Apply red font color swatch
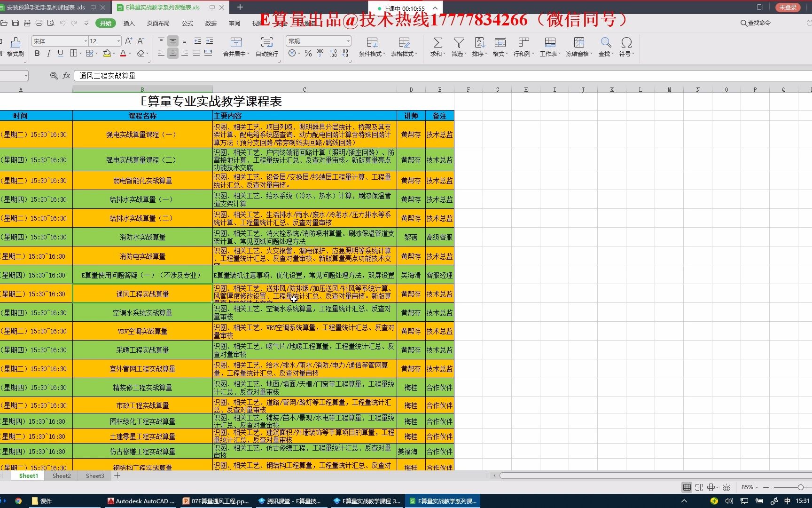Viewport: 812px width, 508px height. pos(123,54)
